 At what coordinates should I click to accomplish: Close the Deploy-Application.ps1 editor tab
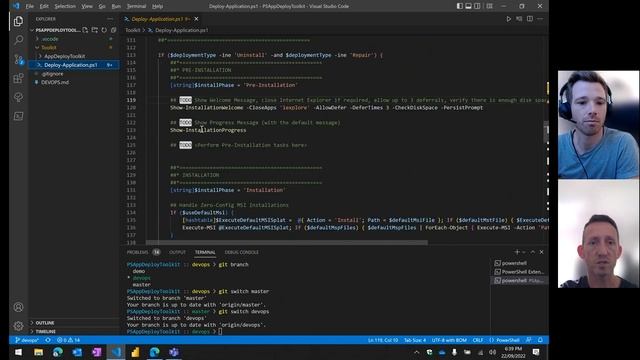[196, 19]
